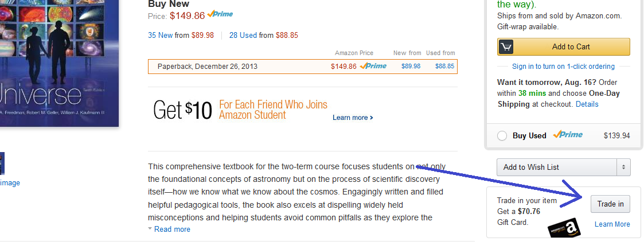
Task: Expand the description with Read more
Action: pos(172,230)
